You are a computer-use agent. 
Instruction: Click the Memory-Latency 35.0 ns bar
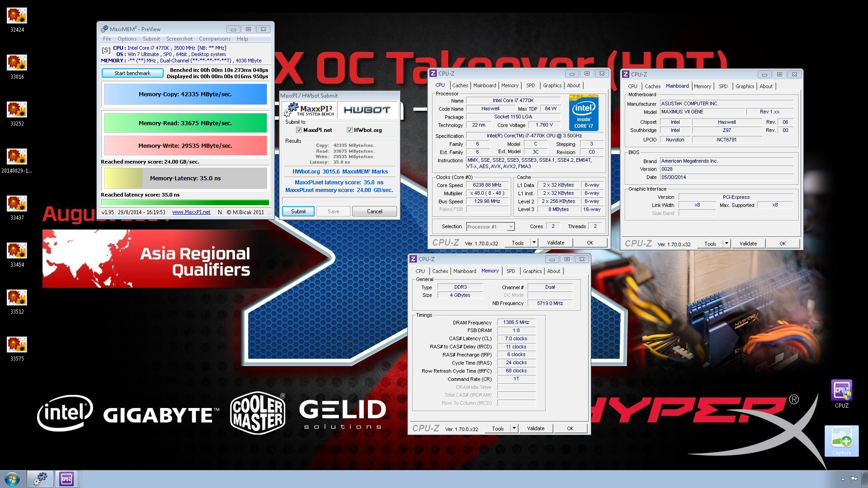coord(185,178)
